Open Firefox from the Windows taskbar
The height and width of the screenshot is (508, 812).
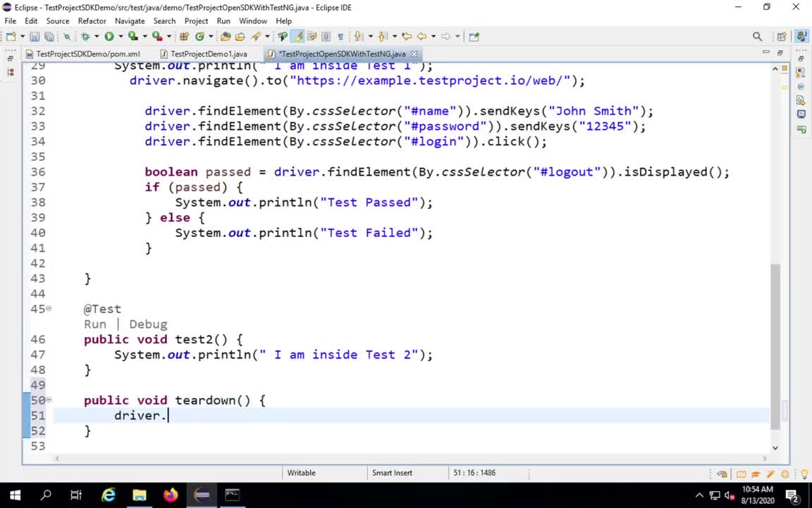coord(171,495)
